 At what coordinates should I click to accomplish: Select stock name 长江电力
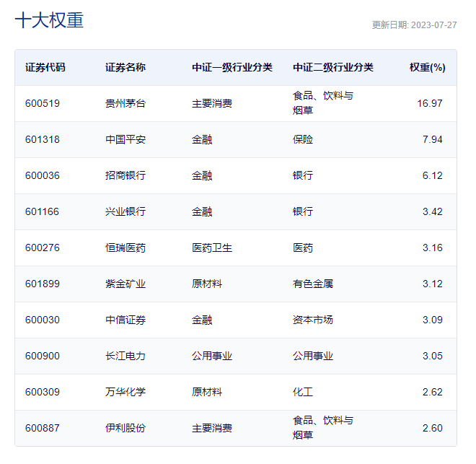tap(125, 356)
